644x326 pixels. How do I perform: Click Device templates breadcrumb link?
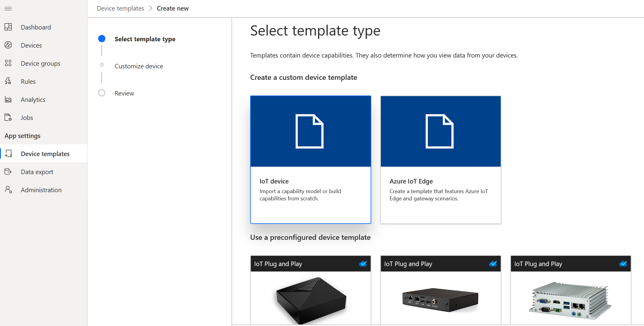pyautogui.click(x=120, y=8)
